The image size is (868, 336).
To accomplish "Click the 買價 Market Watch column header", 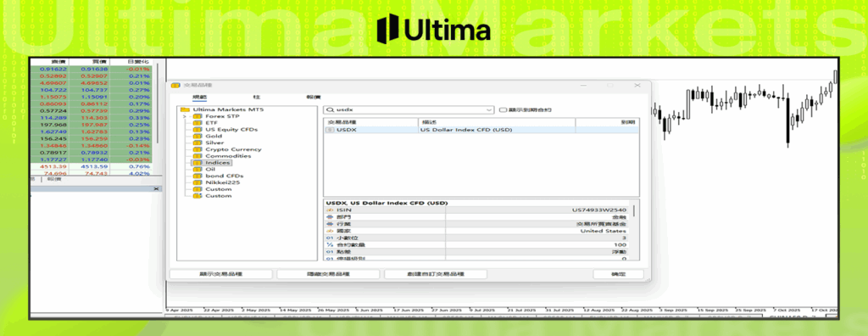I will (89, 62).
